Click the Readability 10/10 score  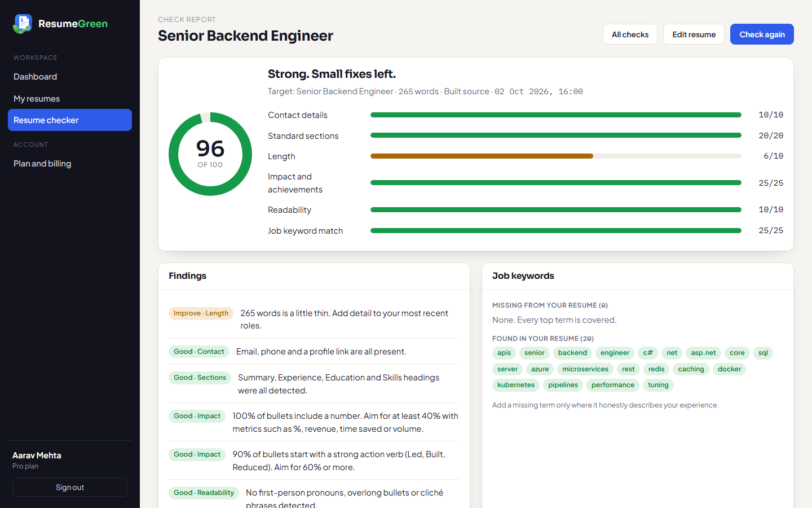tap(771, 210)
